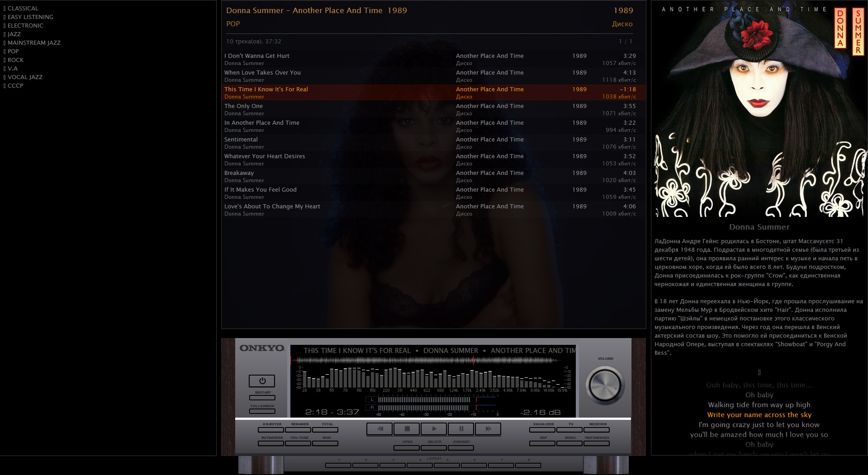The width and height of the screenshot is (868, 475).
Task: Select track 'Whatever Your Heart Desires'
Action: point(433,160)
